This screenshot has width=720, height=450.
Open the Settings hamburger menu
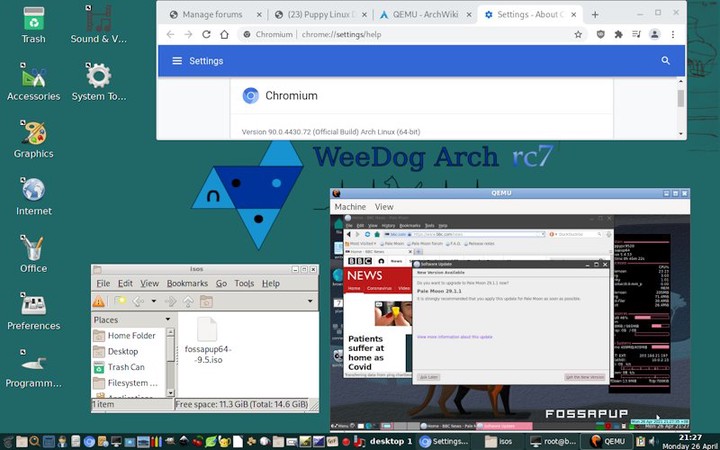click(x=177, y=61)
